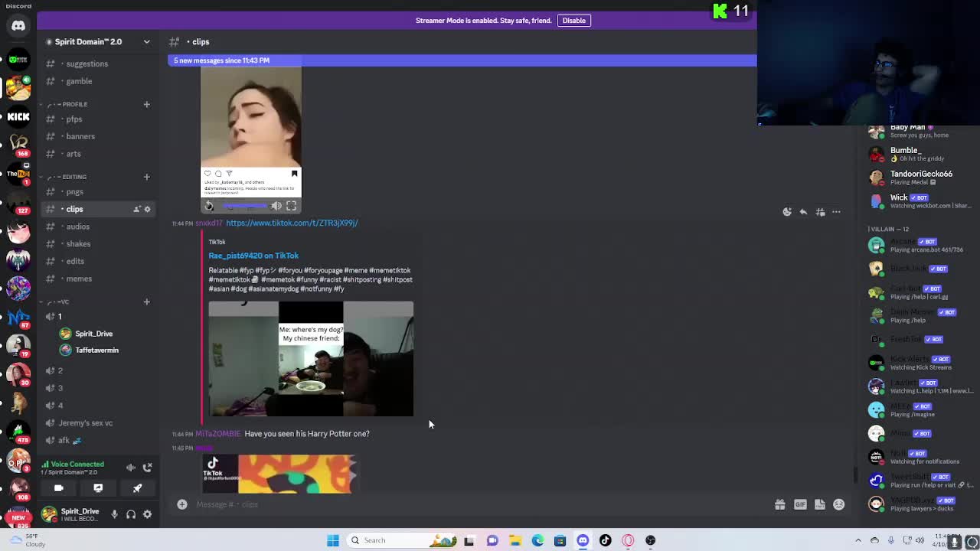Screen dimensions: 980x551
Task: Reply to the TikTok message
Action: point(803,212)
